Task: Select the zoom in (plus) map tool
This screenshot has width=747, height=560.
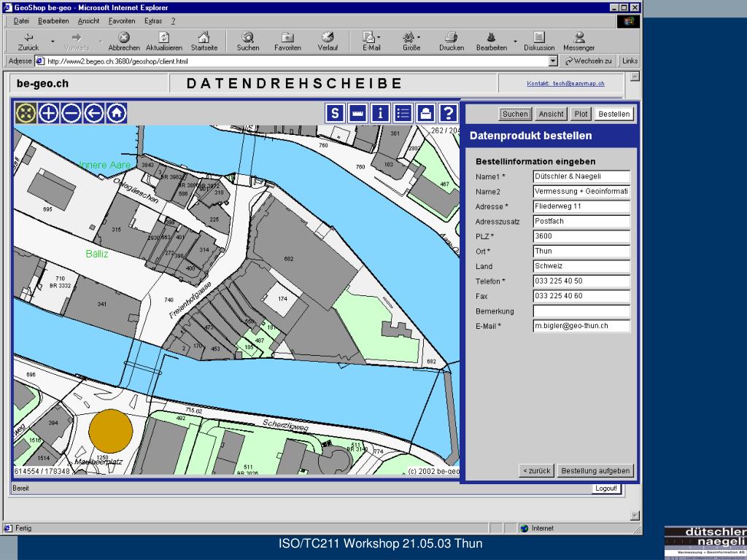Action: 49,113
